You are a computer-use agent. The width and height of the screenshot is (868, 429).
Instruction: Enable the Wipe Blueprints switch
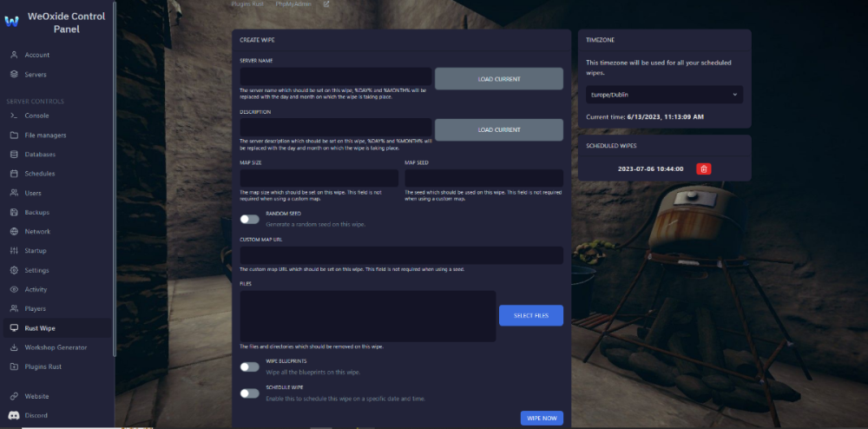(x=250, y=367)
